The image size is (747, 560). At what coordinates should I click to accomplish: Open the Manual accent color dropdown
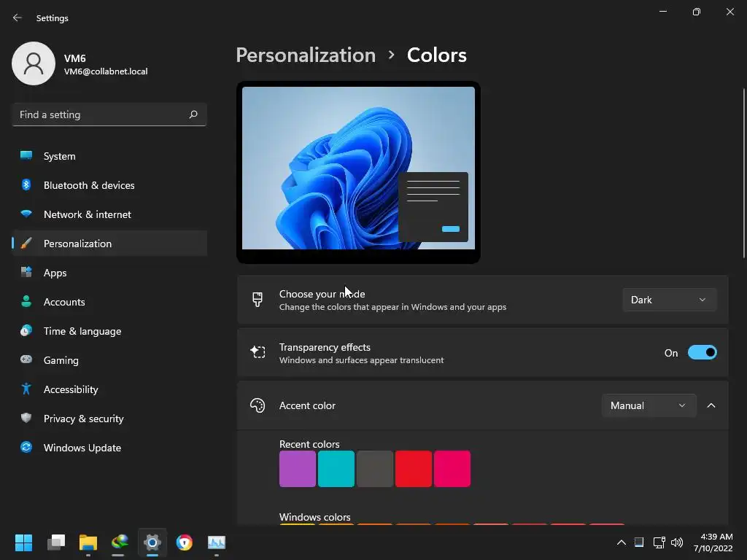pyautogui.click(x=649, y=405)
